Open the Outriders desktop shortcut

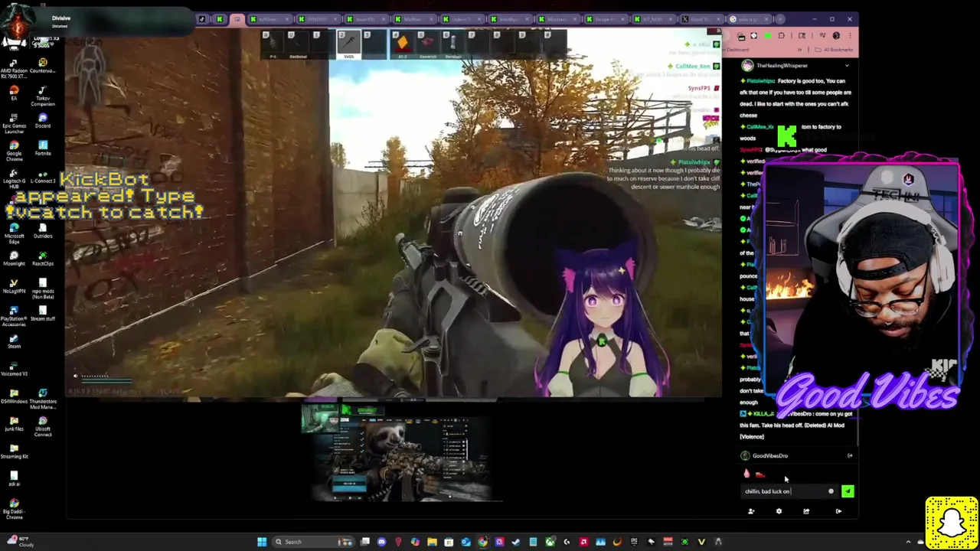point(42,232)
